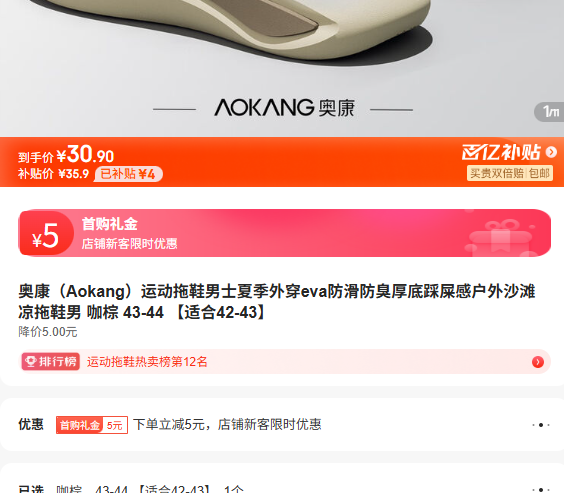Screen dimensions: 564x493
Task: Click 运动拖鞋热卖榜第12名 ranking link
Action: click(147, 361)
